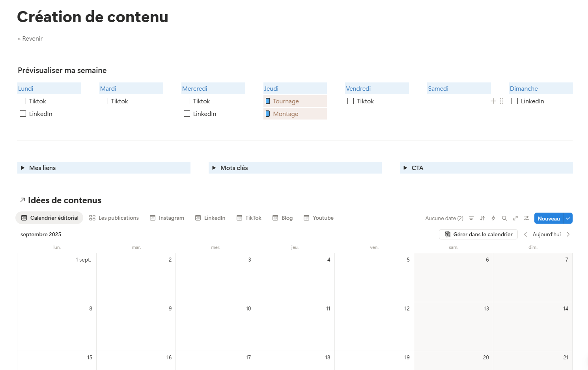588x370 pixels.
Task: Click Gérer dans le calendrier button
Action: 478,234
